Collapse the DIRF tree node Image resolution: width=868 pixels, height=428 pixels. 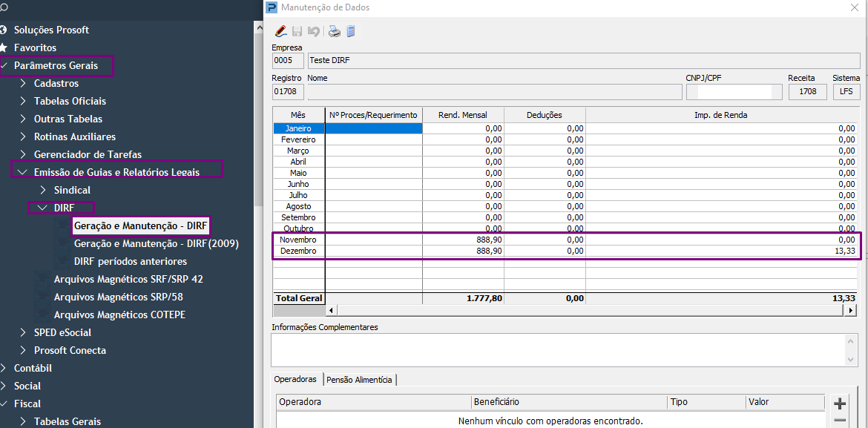(x=42, y=208)
